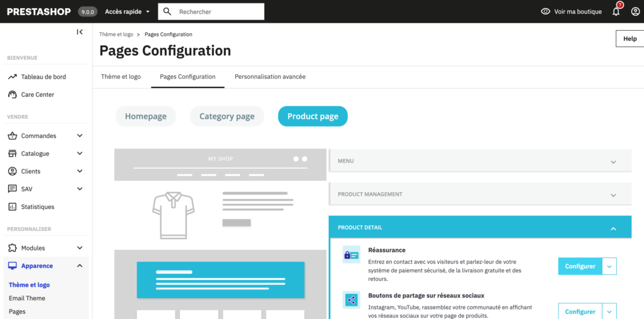
Task: Switch to Category page view
Action: pyautogui.click(x=227, y=116)
